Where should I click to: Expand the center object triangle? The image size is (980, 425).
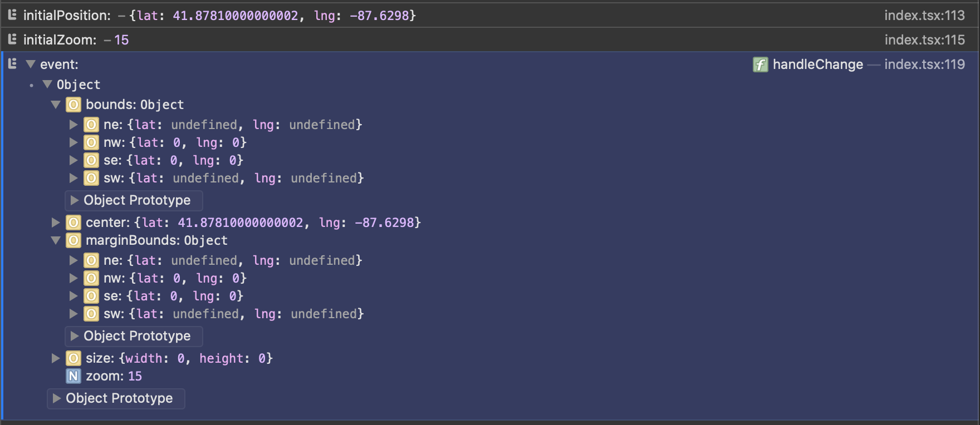pos(56,223)
